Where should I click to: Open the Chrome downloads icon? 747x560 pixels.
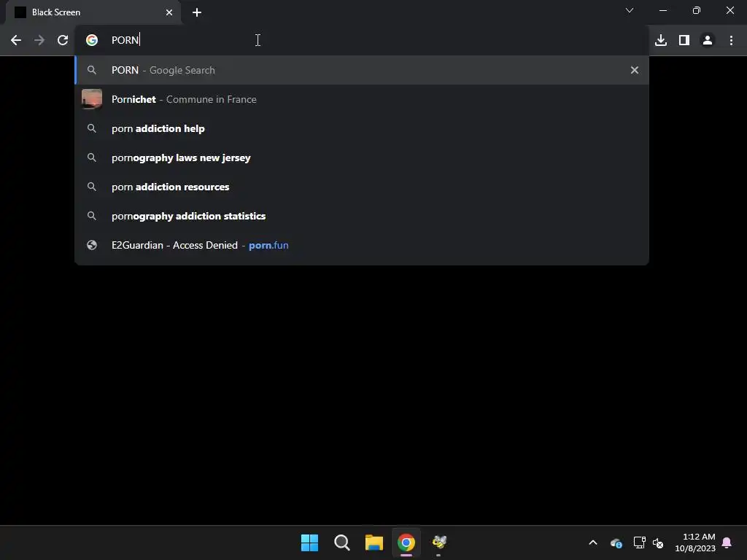coord(661,41)
